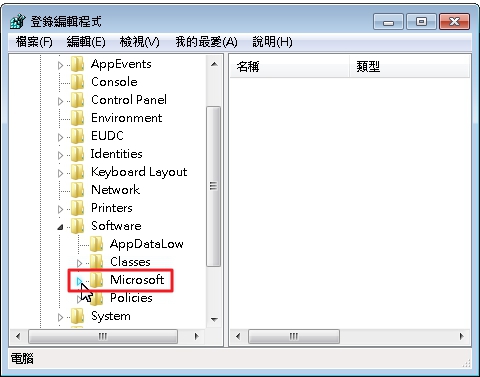Select the Control Panel tree label
480x377 pixels.
(x=129, y=100)
